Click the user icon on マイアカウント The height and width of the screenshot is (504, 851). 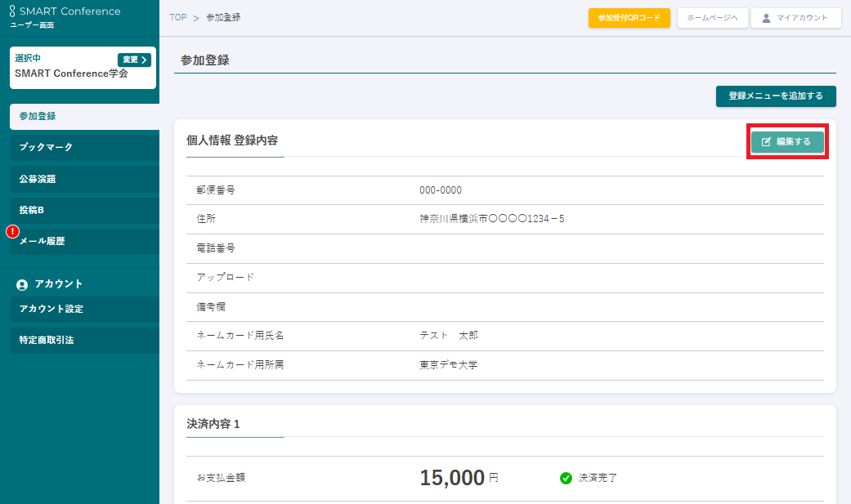point(766,18)
